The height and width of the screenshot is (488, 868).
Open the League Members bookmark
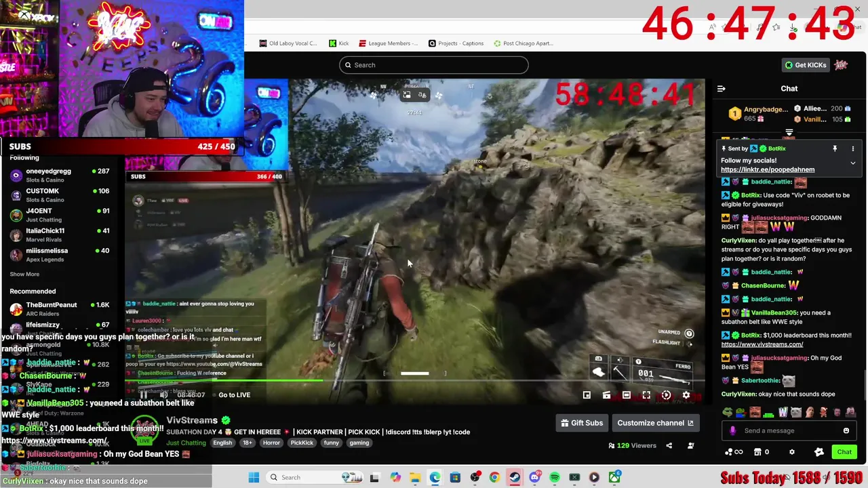click(389, 43)
